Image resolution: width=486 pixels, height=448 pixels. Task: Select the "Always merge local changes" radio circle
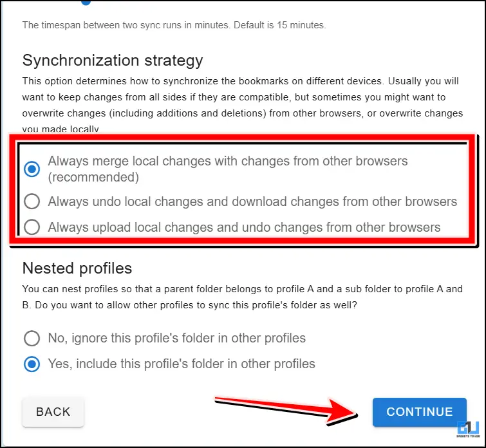(x=32, y=169)
